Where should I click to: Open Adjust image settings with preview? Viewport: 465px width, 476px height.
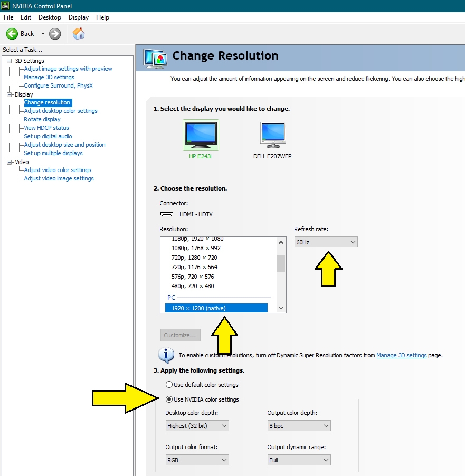(x=68, y=69)
